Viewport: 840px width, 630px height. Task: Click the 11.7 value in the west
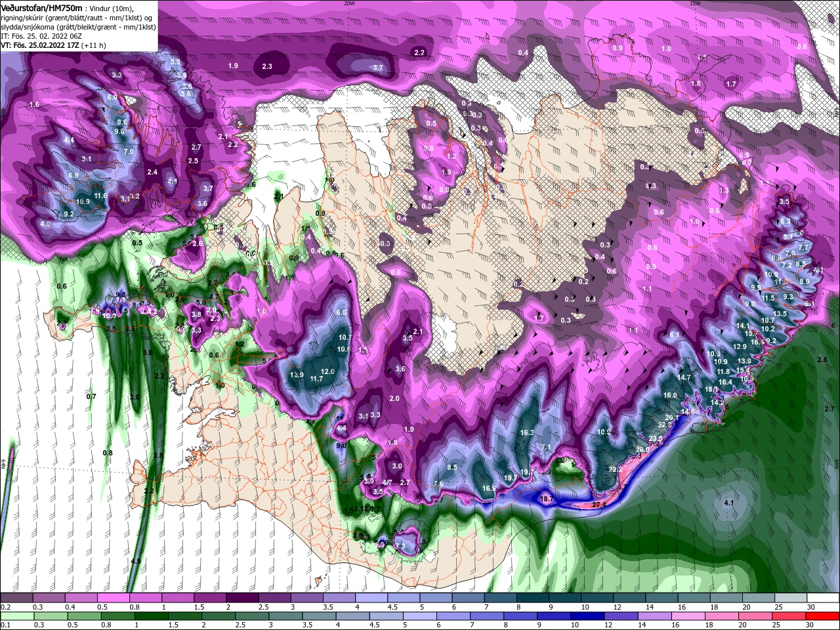coord(316,379)
